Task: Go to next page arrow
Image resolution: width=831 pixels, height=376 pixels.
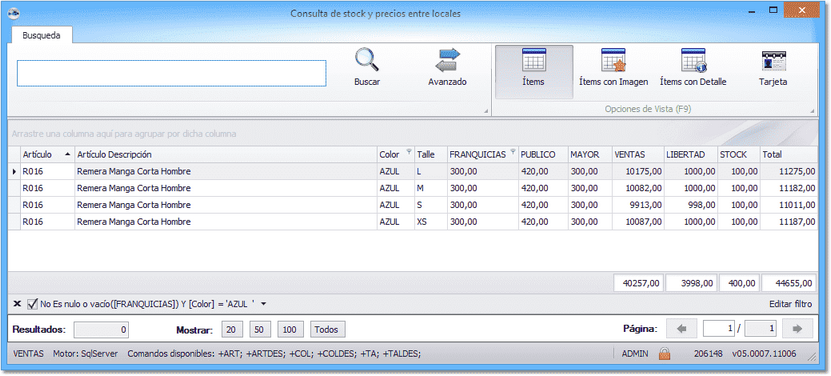Action: coord(797,329)
